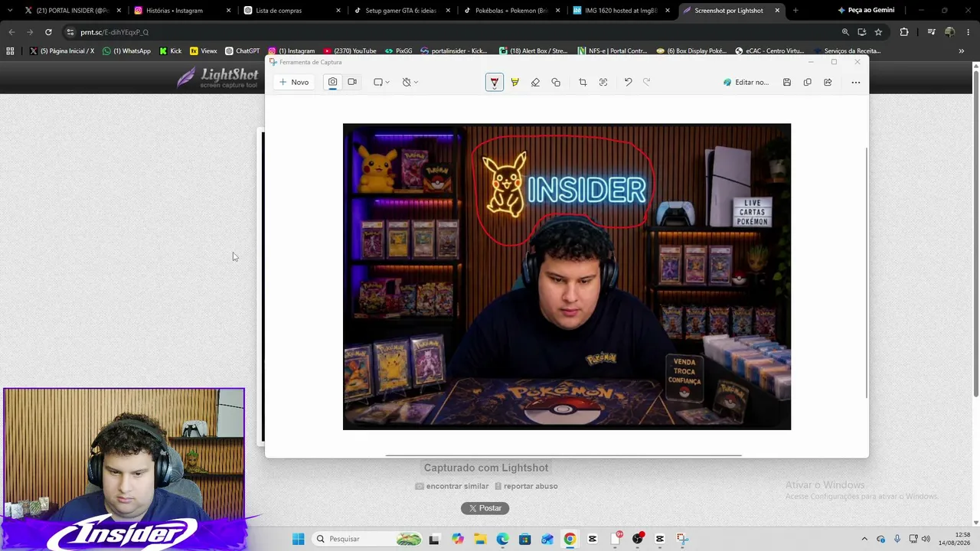
Task: Open Microsoft Store from the taskbar
Action: click(524, 539)
